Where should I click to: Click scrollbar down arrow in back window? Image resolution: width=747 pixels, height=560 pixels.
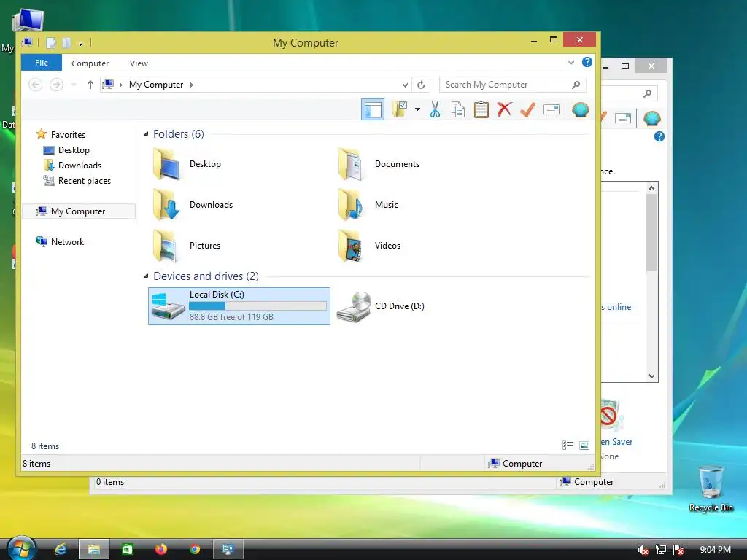651,376
